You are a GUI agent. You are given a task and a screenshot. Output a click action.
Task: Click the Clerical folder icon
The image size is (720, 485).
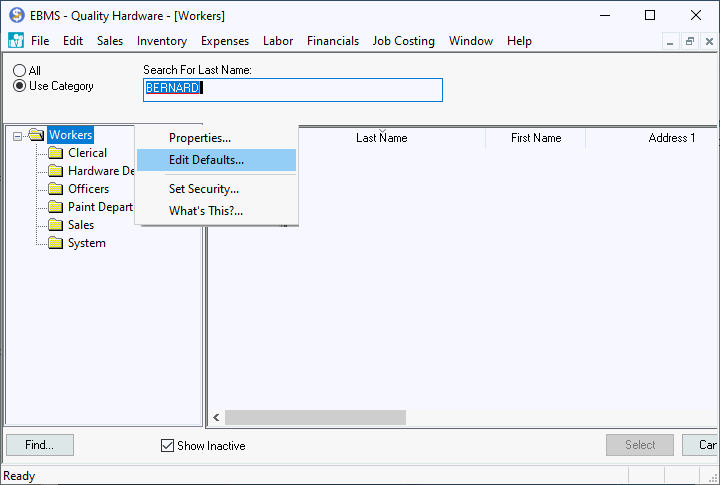click(x=56, y=153)
